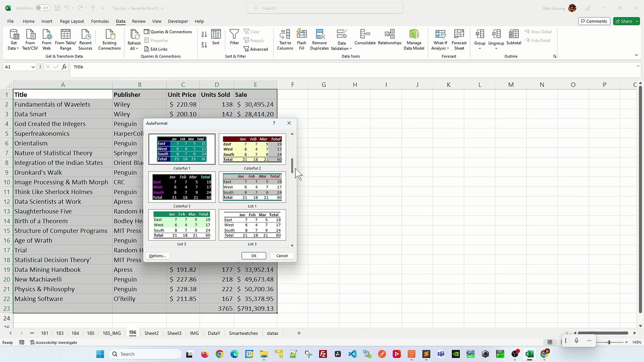Click Remove Duplicates
The width and height of the screenshot is (644, 362).
click(319, 40)
